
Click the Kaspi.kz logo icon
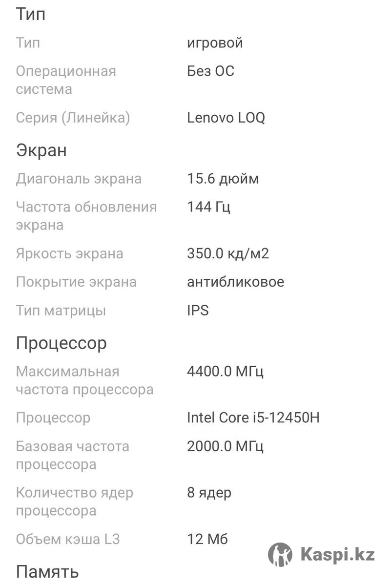coord(280,555)
